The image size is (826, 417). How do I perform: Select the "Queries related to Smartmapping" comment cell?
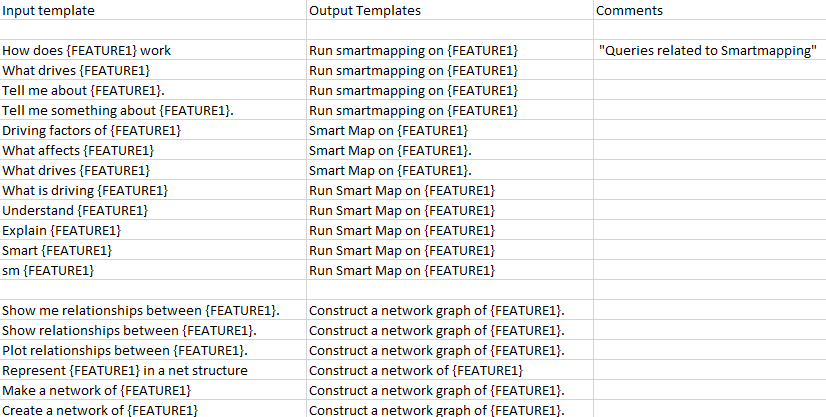coord(710,50)
